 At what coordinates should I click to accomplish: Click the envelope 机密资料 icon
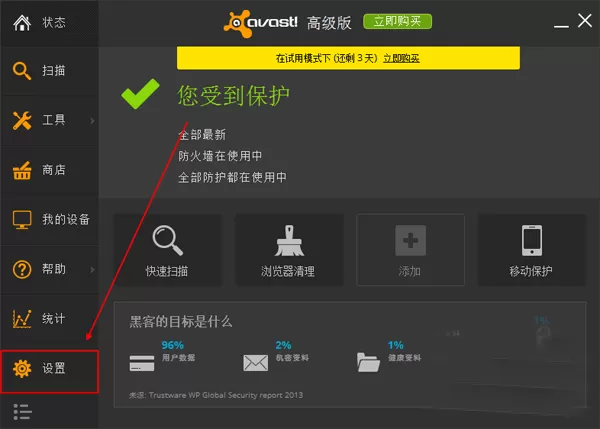point(256,363)
